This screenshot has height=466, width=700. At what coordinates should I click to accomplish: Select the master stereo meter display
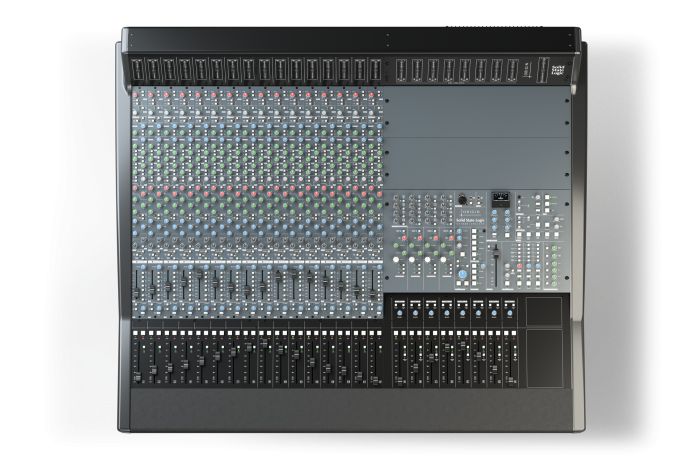coord(501,199)
